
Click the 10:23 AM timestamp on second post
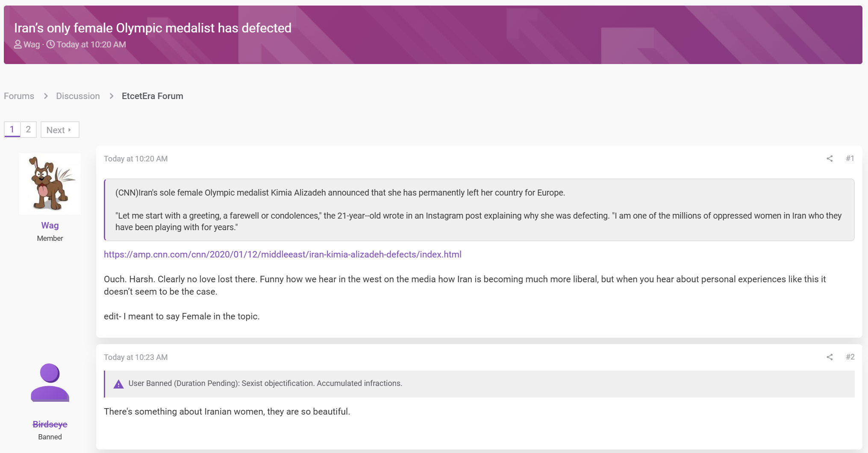(x=135, y=357)
